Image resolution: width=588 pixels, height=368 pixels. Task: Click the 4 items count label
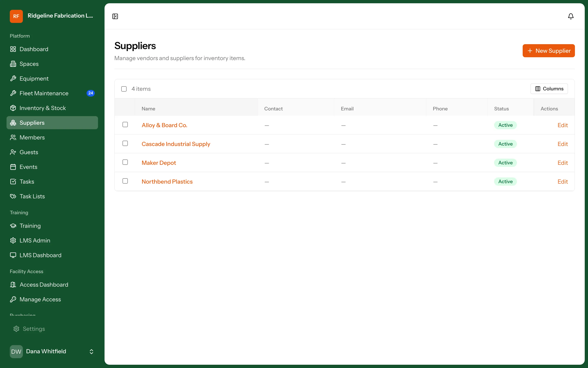[x=141, y=89]
